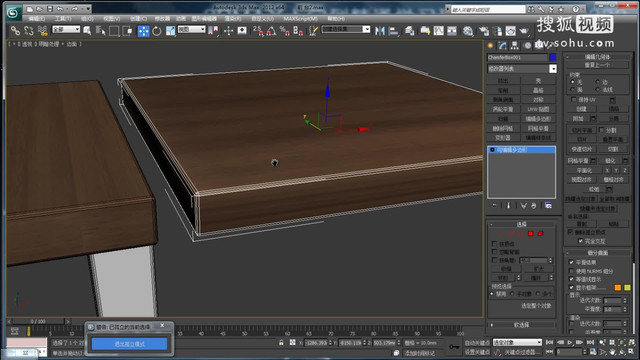
Task: Select Vertex sub-object level icon
Action: click(500, 233)
